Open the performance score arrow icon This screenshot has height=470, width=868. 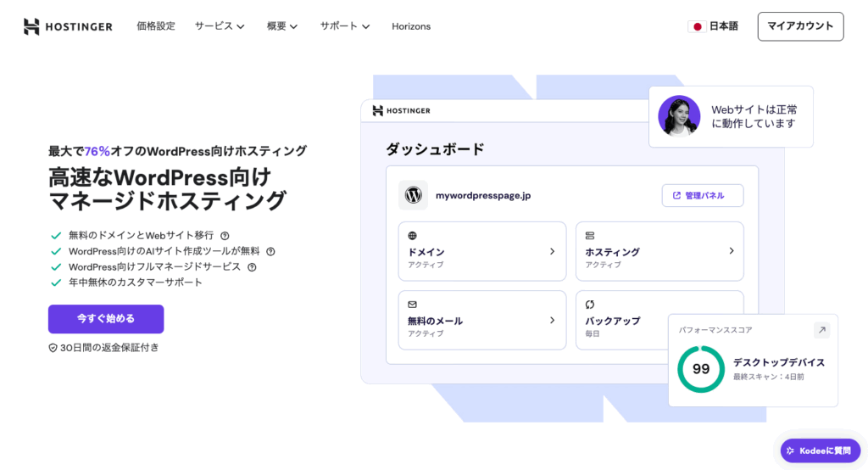click(822, 330)
